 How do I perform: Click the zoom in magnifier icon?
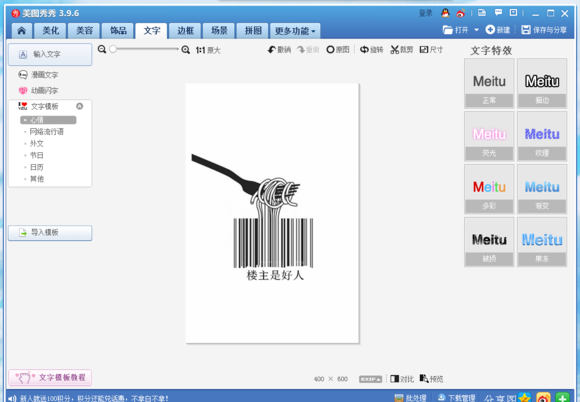coord(186,50)
